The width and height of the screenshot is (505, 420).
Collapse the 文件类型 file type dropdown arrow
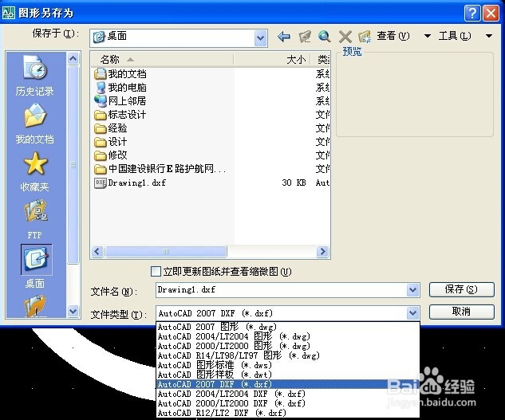412,313
